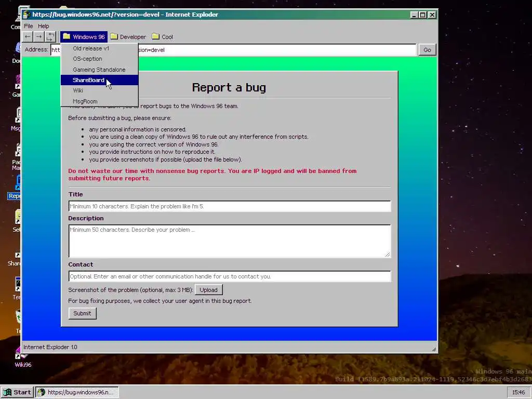Screen dimensions: 532x399
Task: Open the Wiki96 desktop shortcut
Action: coord(22,356)
